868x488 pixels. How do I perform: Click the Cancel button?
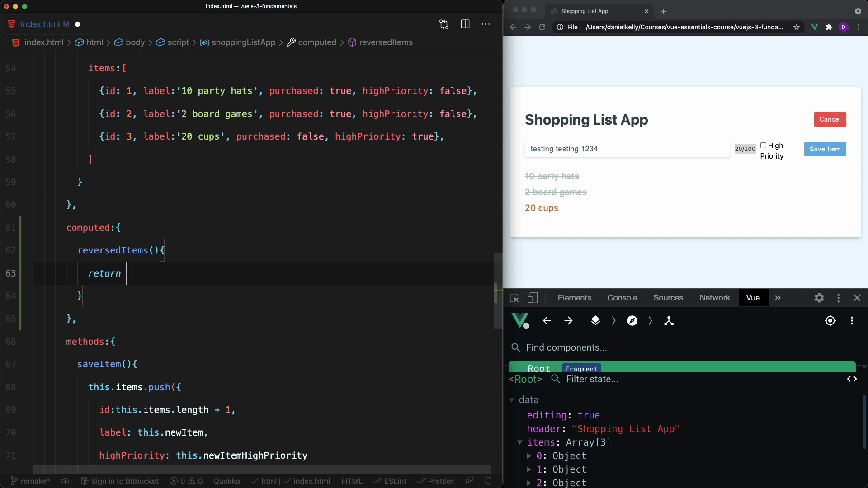(830, 119)
